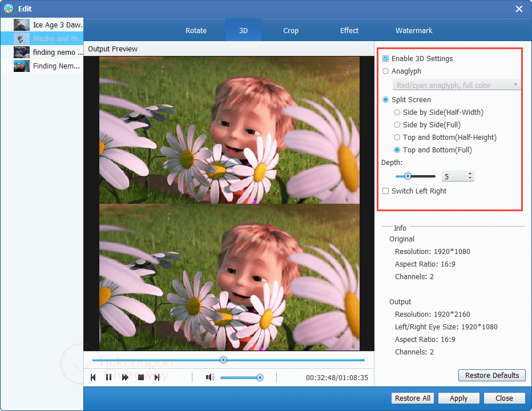Uncheck Enable 3D Settings

(x=385, y=59)
